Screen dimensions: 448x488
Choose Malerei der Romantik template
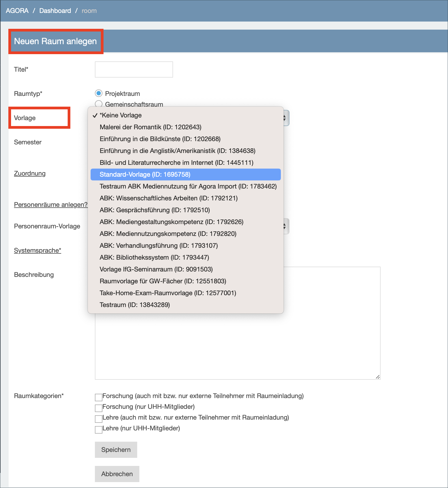[x=186, y=127]
